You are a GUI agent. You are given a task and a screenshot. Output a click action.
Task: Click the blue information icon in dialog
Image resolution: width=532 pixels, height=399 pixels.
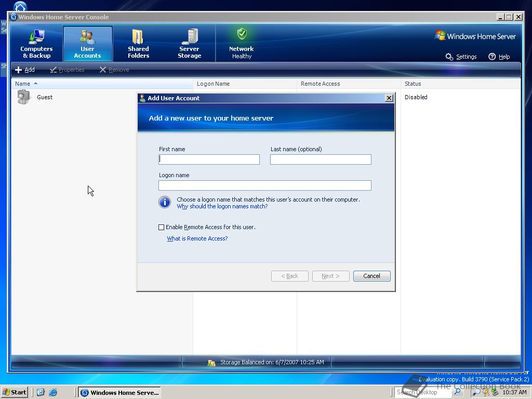(x=165, y=202)
